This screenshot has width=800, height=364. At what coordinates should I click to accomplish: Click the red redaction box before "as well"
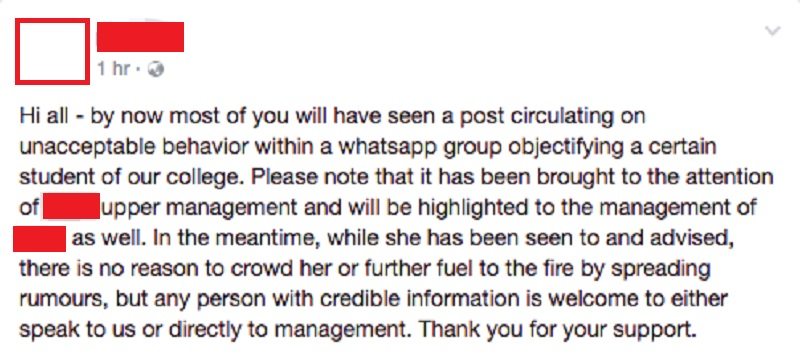39,239
